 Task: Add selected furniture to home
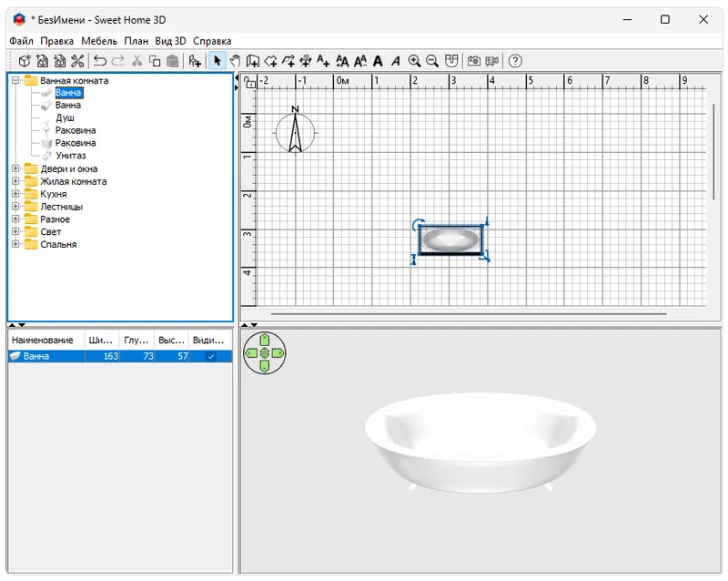coord(195,61)
